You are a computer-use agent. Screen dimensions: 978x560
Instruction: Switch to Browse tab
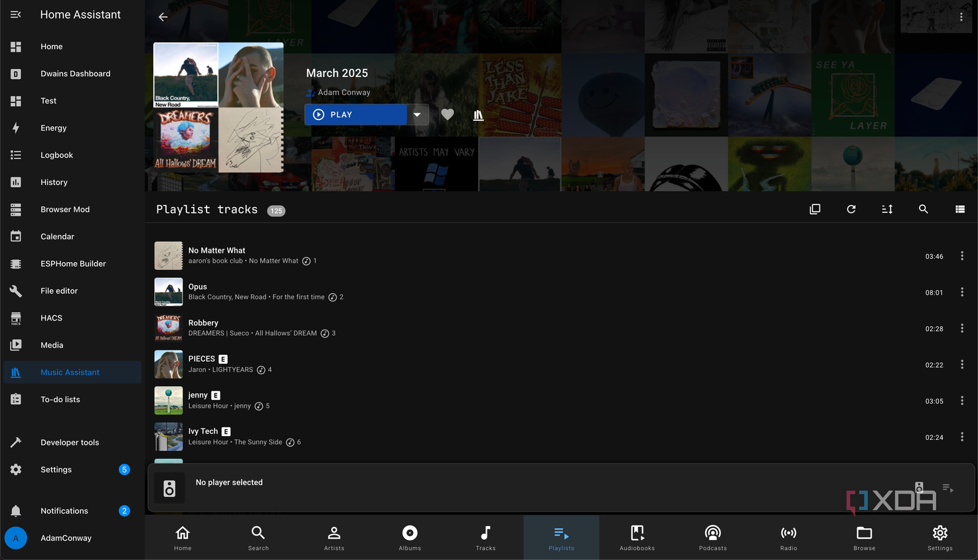864,537
